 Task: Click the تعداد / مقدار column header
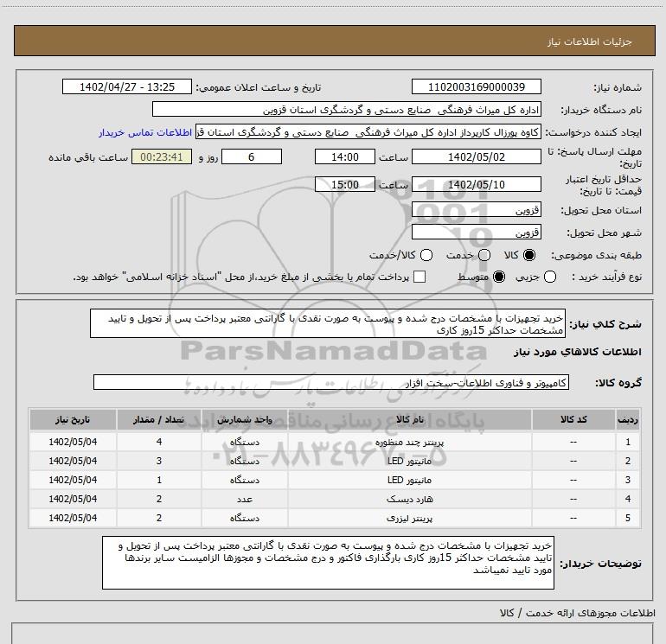point(159,420)
